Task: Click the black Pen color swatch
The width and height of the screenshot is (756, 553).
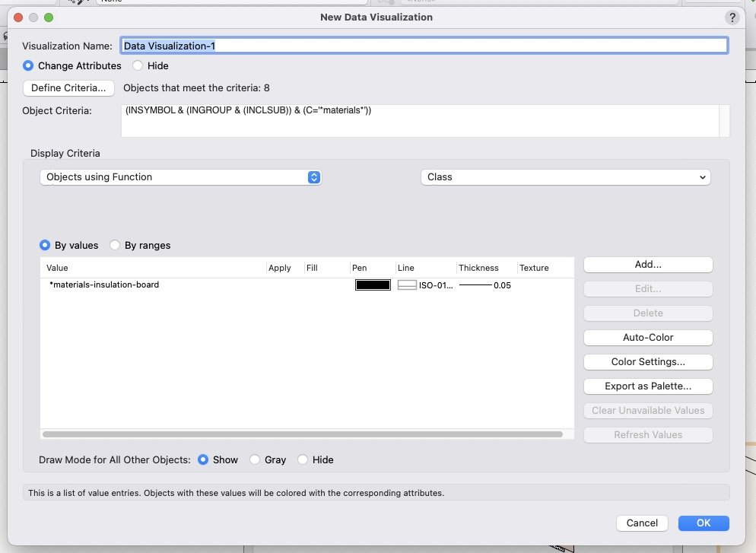Action: coord(373,285)
